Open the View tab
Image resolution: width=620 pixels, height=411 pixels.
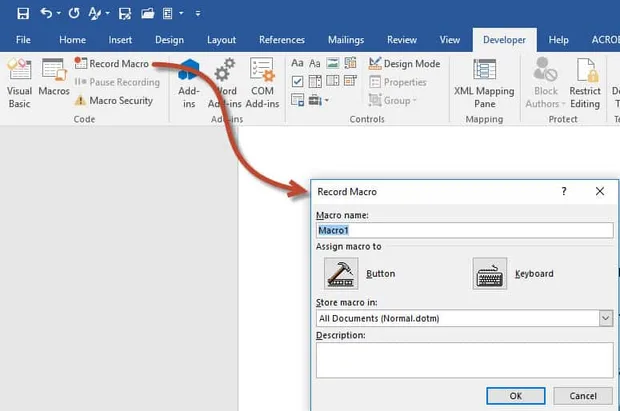[450, 40]
